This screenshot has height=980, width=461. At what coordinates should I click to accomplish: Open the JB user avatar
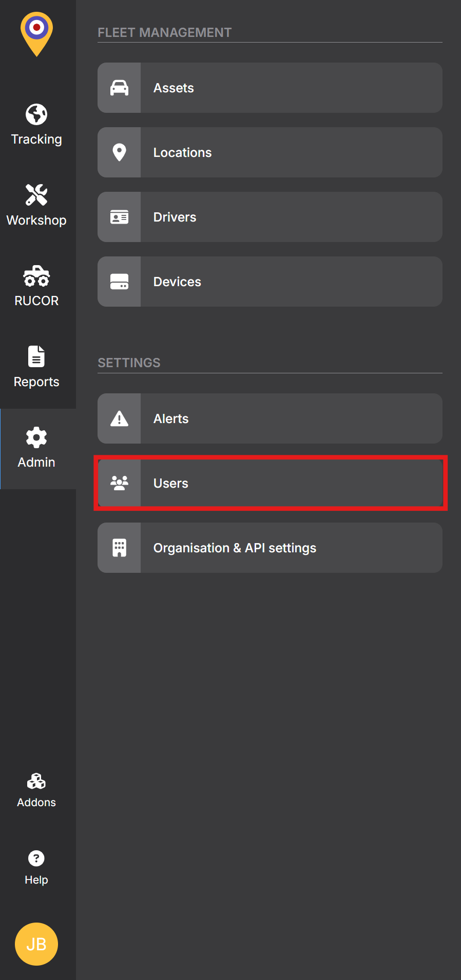[36, 944]
